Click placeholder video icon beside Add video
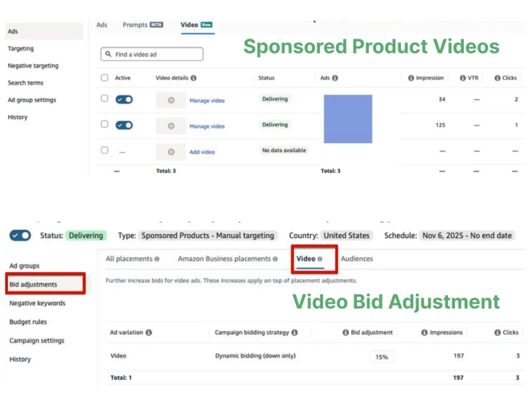The width and height of the screenshot is (532, 394). (171, 152)
